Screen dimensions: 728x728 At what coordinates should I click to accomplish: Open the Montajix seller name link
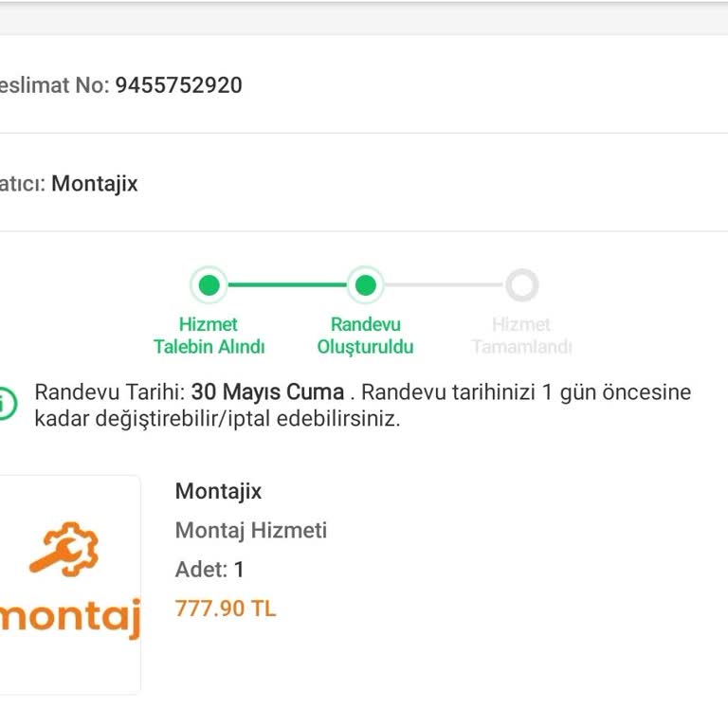pos(95,184)
